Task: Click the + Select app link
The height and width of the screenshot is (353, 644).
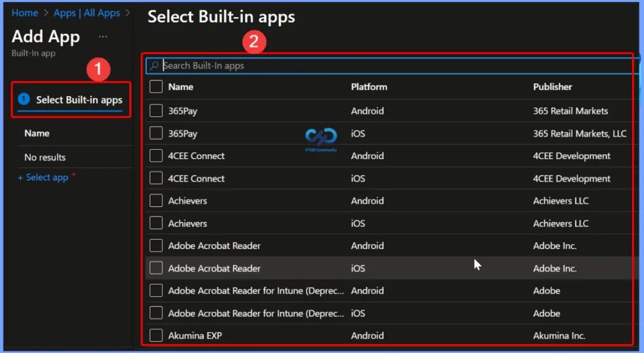Action: (43, 177)
